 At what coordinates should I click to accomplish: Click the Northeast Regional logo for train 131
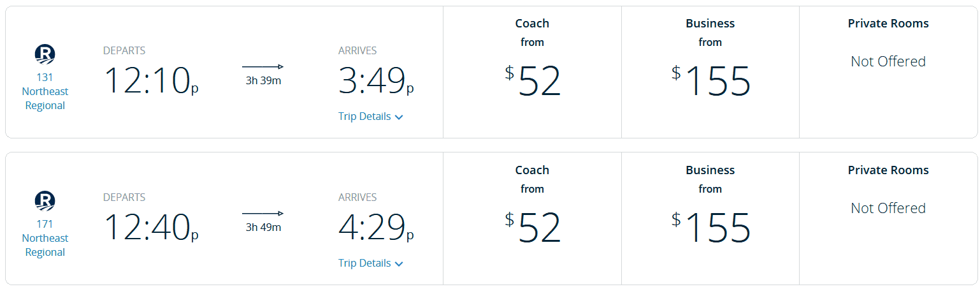(45, 55)
